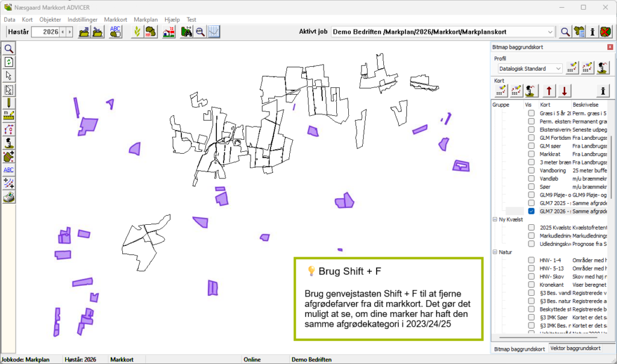
Task: Click the ruler measure distance tool
Action: pyautogui.click(x=9, y=116)
